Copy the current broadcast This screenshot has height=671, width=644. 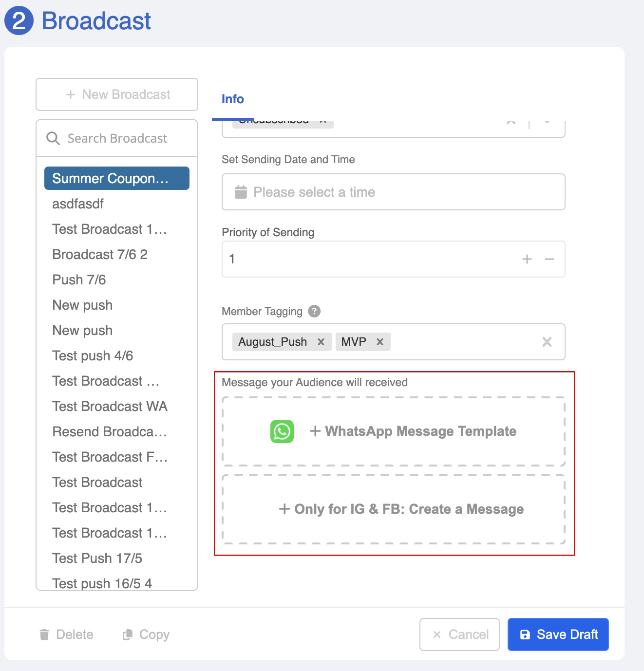pyautogui.click(x=146, y=634)
